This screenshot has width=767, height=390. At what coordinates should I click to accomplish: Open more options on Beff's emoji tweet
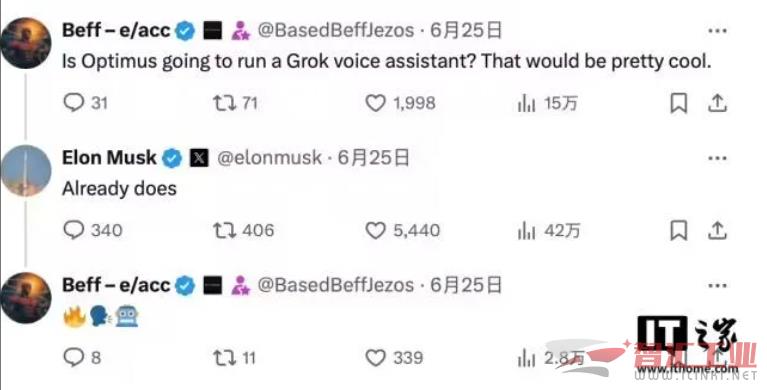pyautogui.click(x=717, y=285)
